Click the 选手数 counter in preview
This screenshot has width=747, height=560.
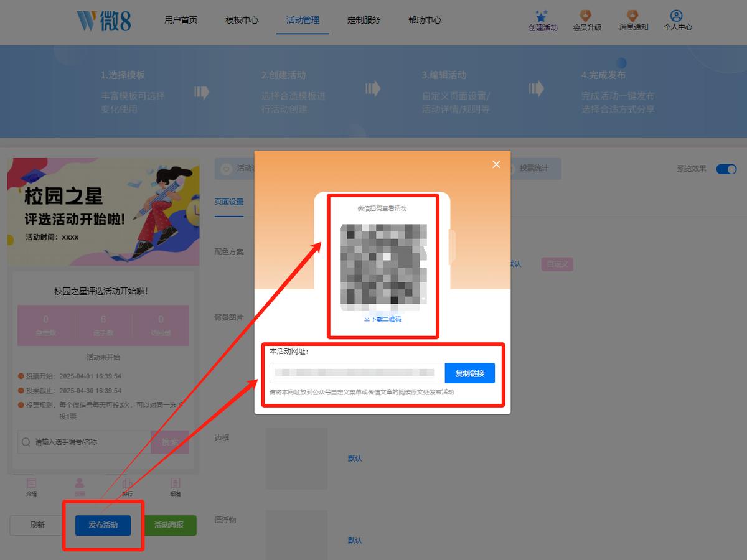103,325
